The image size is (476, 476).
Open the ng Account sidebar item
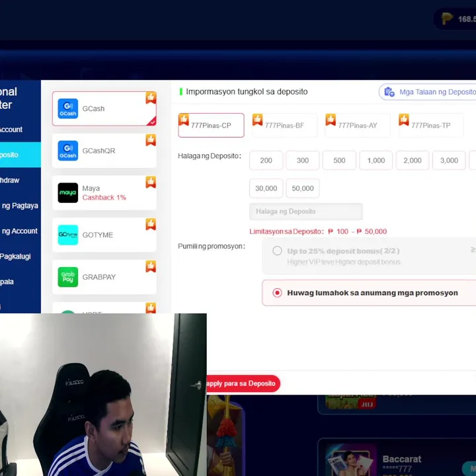pyautogui.click(x=20, y=231)
